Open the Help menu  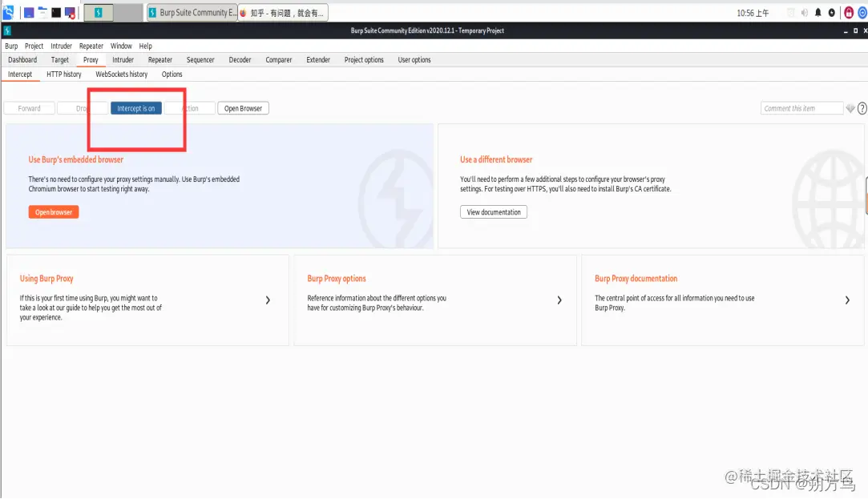point(145,46)
